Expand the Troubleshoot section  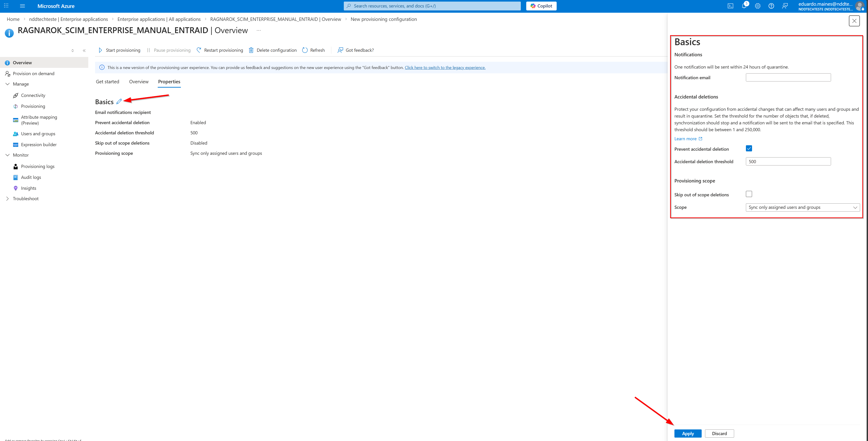(7, 199)
